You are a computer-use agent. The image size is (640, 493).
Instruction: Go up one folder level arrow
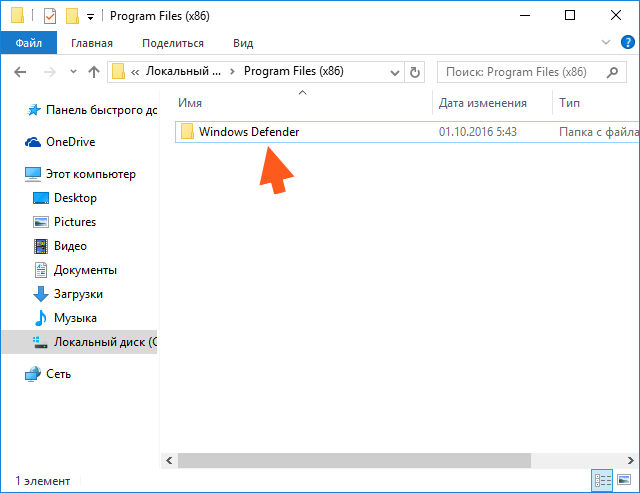(x=94, y=72)
